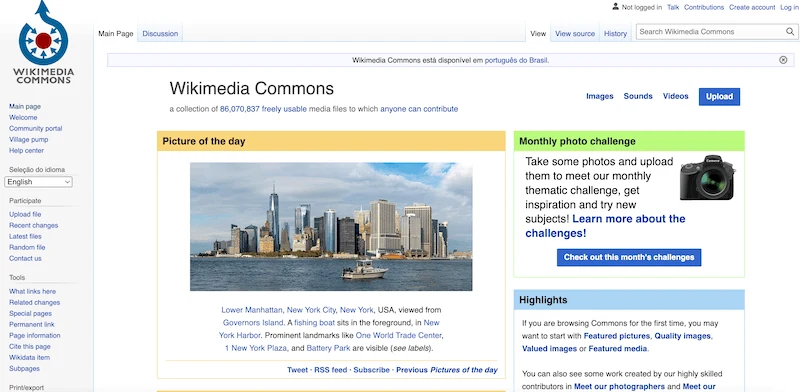Open the Sounds link

pos(638,96)
